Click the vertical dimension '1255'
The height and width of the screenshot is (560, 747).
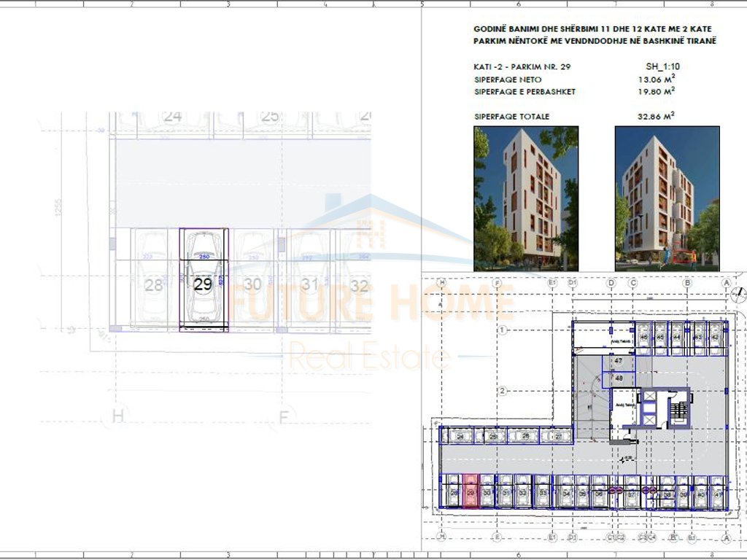point(58,207)
